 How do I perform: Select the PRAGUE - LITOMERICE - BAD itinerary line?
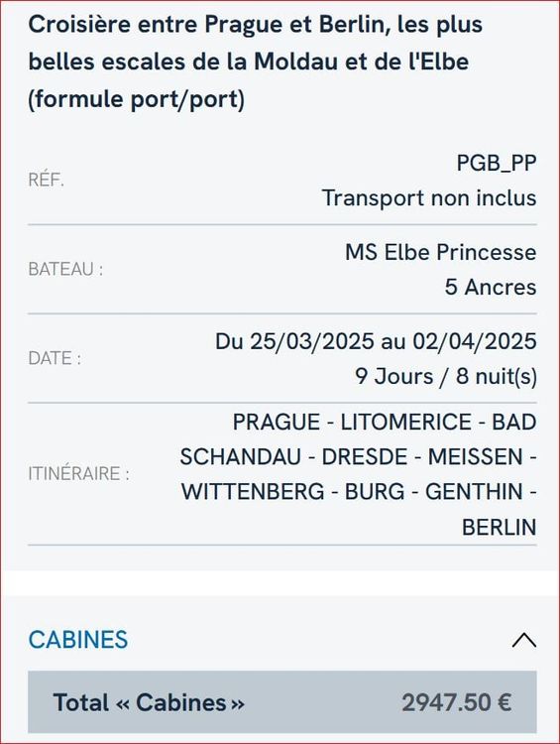[x=385, y=422]
